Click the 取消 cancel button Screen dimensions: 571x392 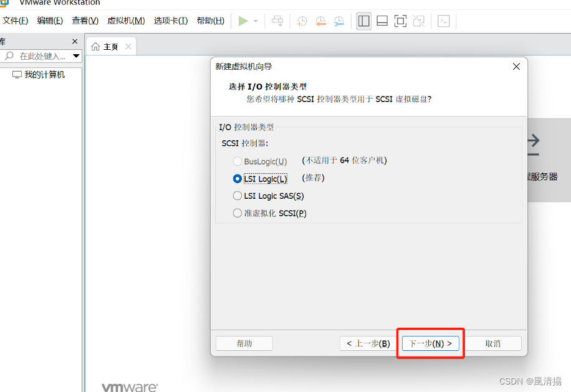492,343
